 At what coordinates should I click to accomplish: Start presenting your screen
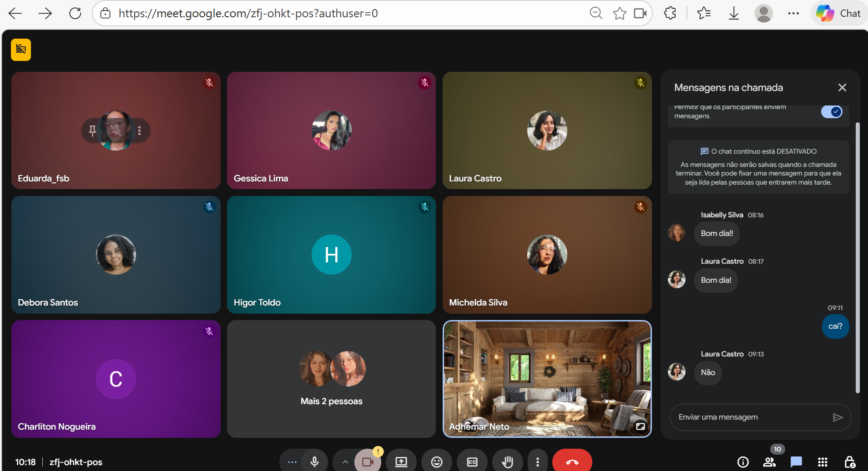tap(401, 462)
